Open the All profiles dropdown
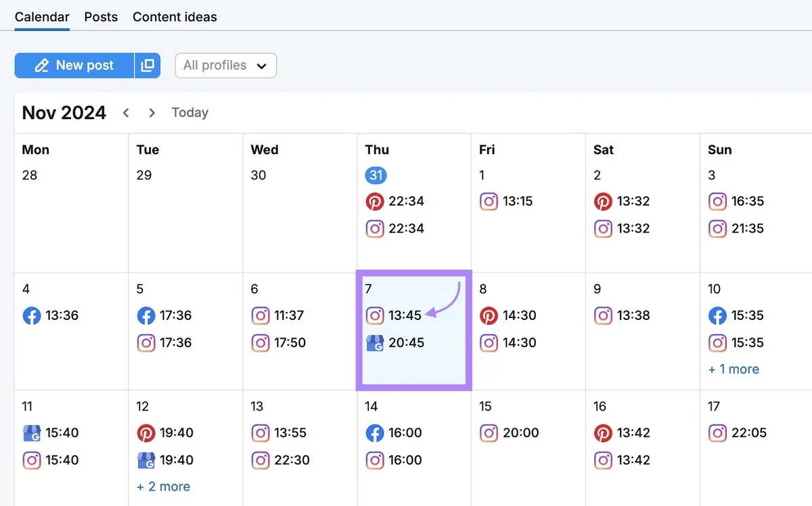The height and width of the screenshot is (506, 812). 225,66
